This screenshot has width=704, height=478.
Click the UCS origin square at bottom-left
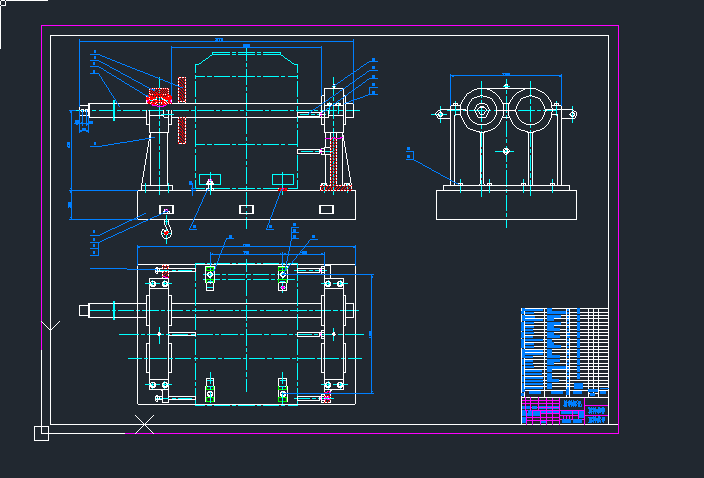pyautogui.click(x=41, y=433)
